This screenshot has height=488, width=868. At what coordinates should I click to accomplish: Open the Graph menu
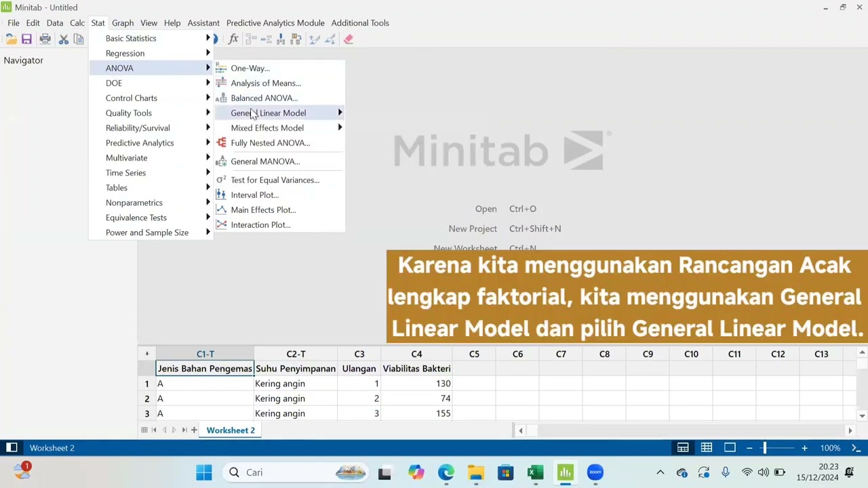(x=123, y=23)
